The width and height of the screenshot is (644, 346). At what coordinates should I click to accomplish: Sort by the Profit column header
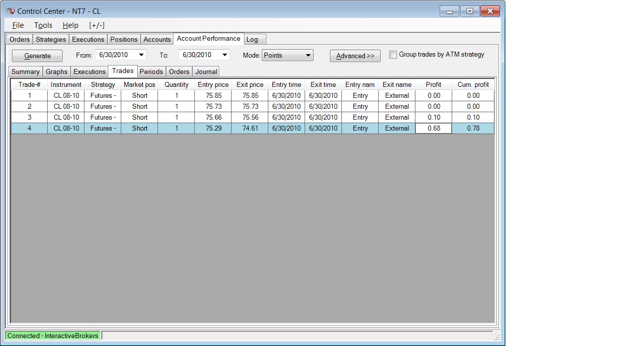(x=434, y=84)
